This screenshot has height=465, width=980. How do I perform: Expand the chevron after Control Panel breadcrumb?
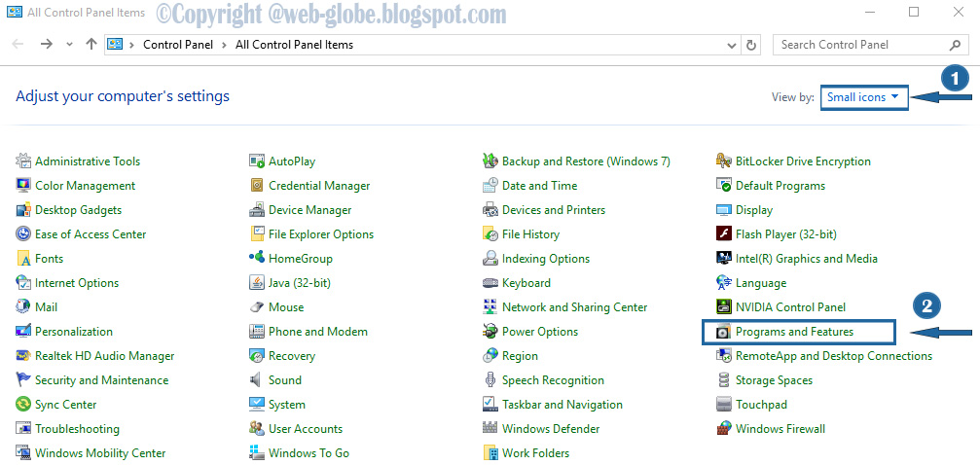click(225, 45)
